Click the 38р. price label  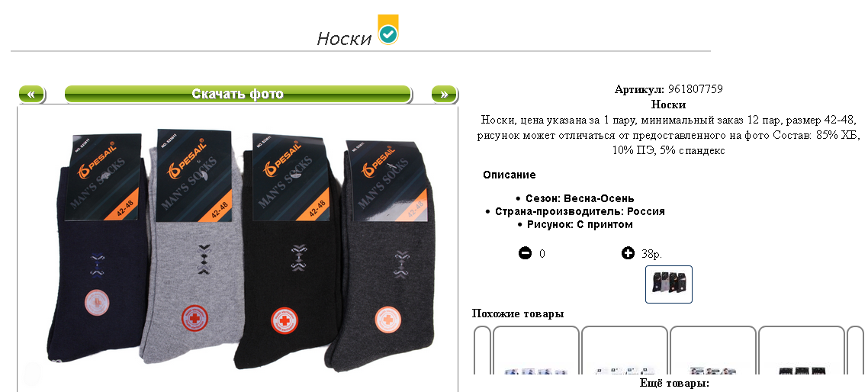[x=651, y=254]
